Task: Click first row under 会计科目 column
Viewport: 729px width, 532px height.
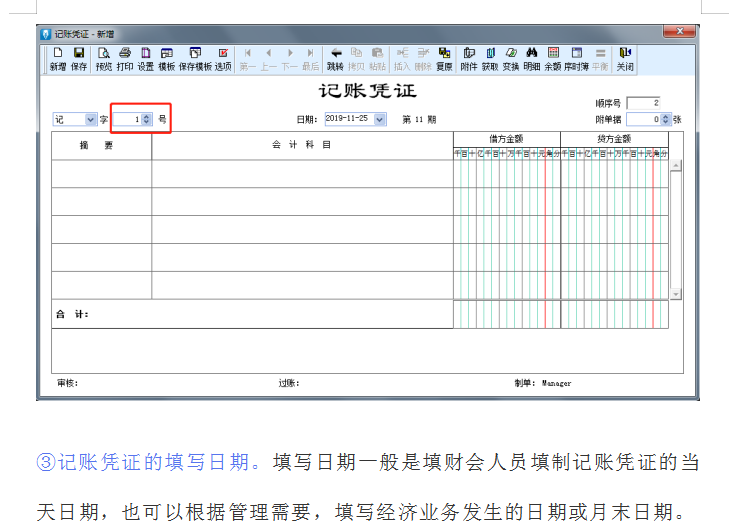Action: (x=302, y=174)
